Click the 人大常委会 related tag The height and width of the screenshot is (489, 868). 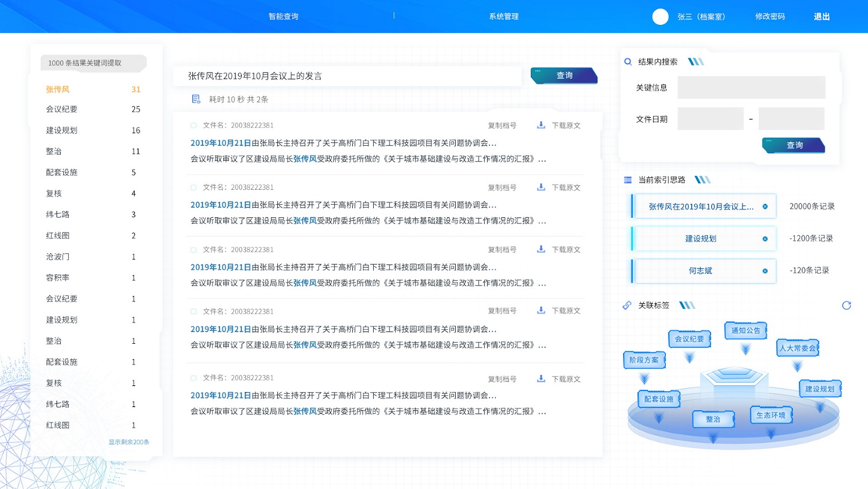[x=797, y=349]
